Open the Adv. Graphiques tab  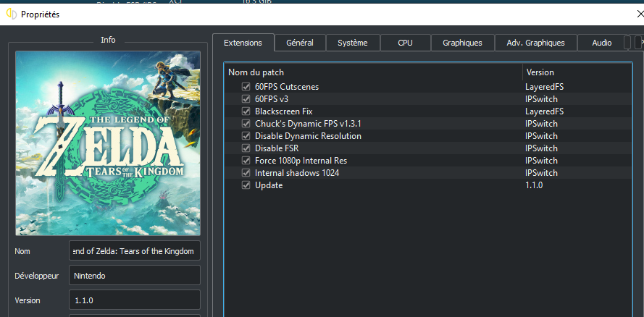535,43
